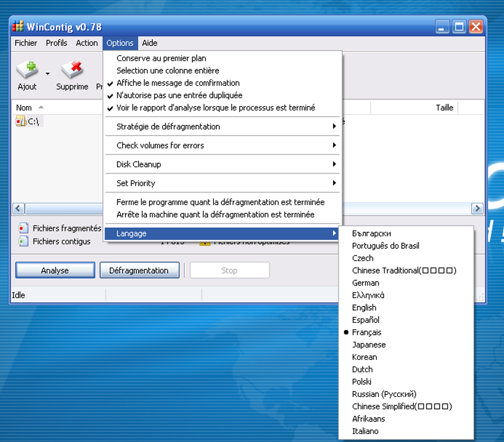Click the disabled Stop button
The width and height of the screenshot is (504, 442).
pos(229,270)
